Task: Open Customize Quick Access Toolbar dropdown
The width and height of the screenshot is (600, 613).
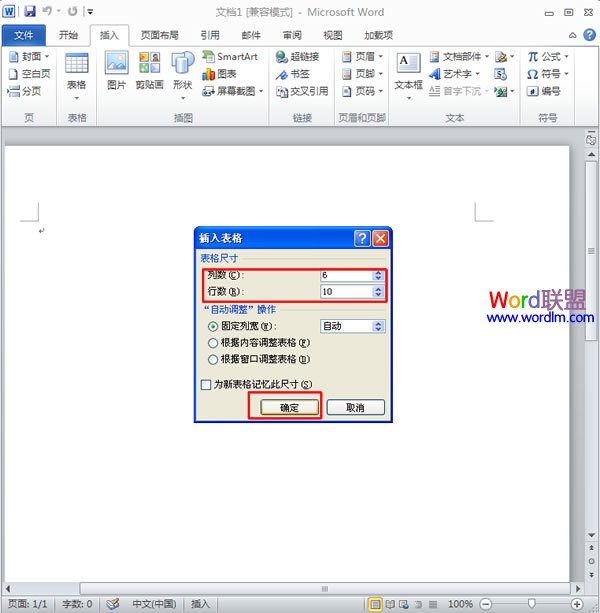Action: pos(90,12)
